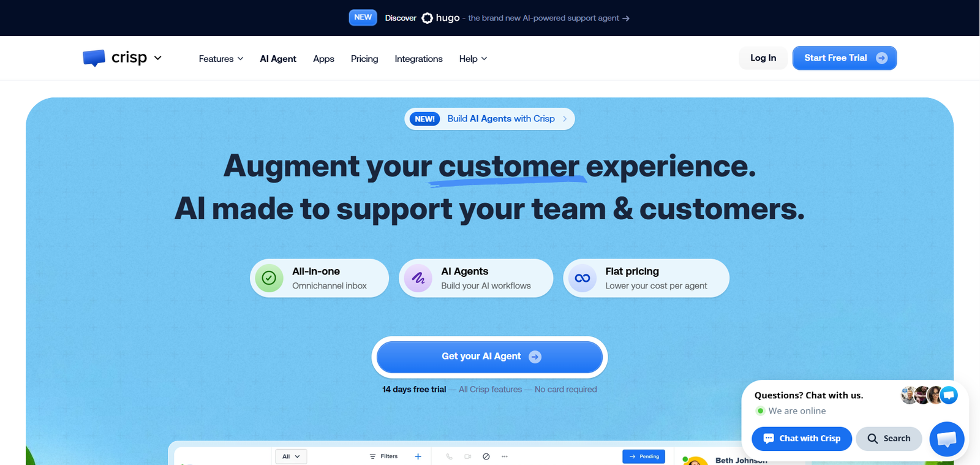Screen dimensions: 980x465
Task: Open the AI Agent nav item
Action: (x=278, y=59)
